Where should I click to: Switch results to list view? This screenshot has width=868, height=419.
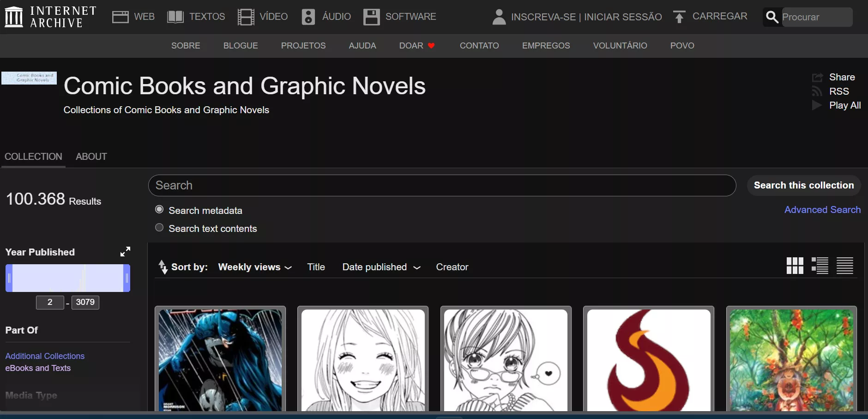coord(820,266)
